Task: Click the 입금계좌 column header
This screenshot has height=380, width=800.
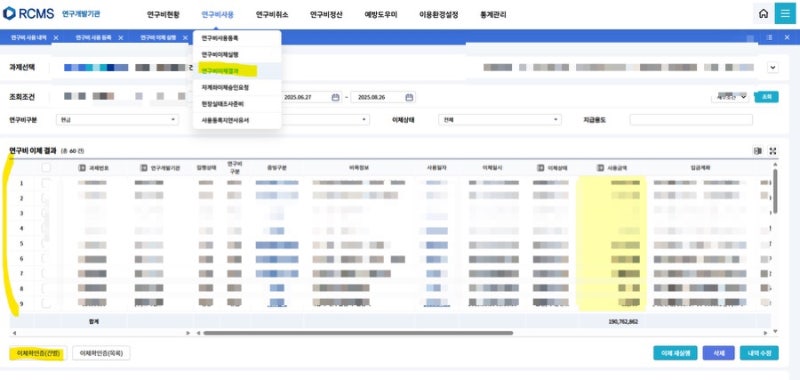Action: 701,168
